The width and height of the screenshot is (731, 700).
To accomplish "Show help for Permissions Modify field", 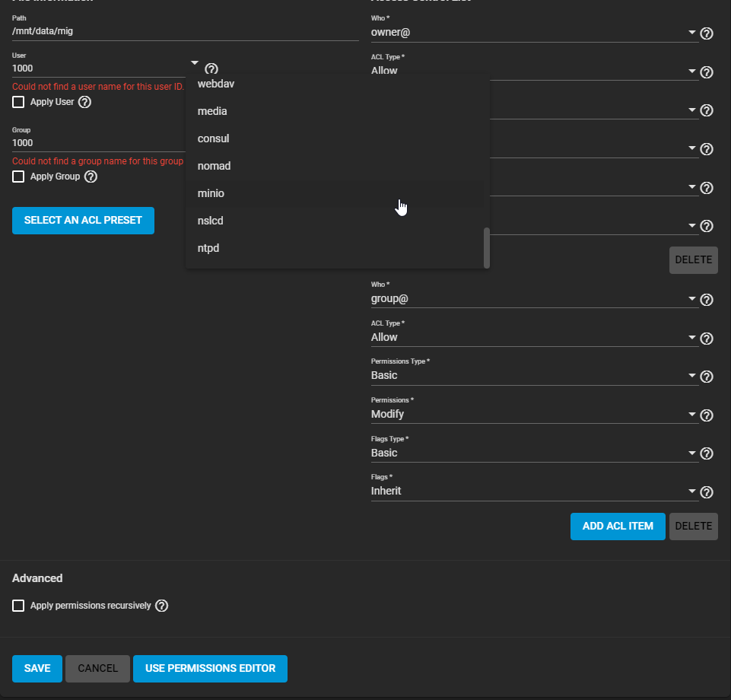I will coord(707,415).
